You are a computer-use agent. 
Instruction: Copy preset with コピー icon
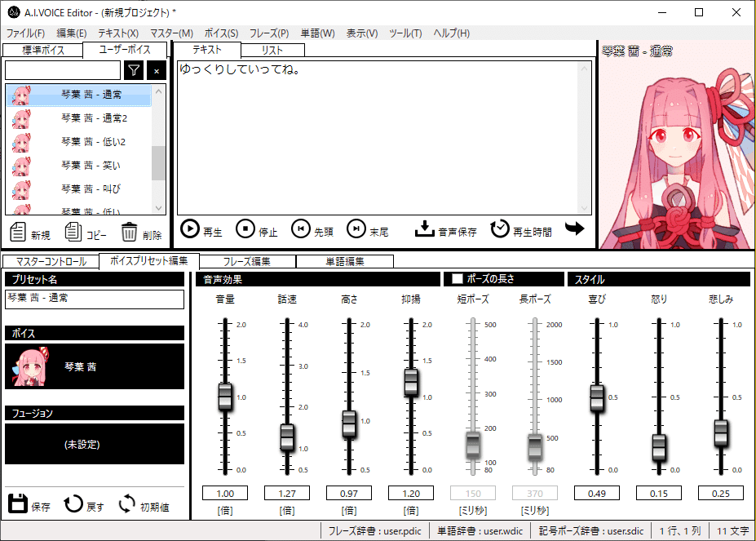click(x=73, y=232)
